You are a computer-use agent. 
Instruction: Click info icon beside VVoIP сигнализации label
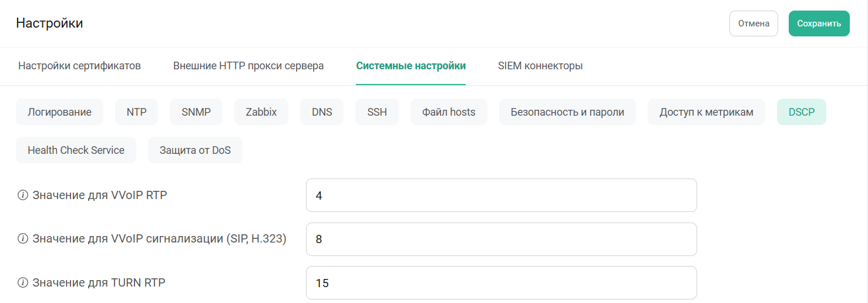pyautogui.click(x=23, y=239)
